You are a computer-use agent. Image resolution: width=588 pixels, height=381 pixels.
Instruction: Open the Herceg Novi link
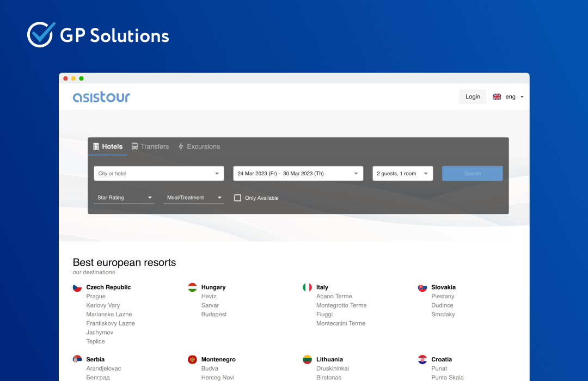click(218, 377)
